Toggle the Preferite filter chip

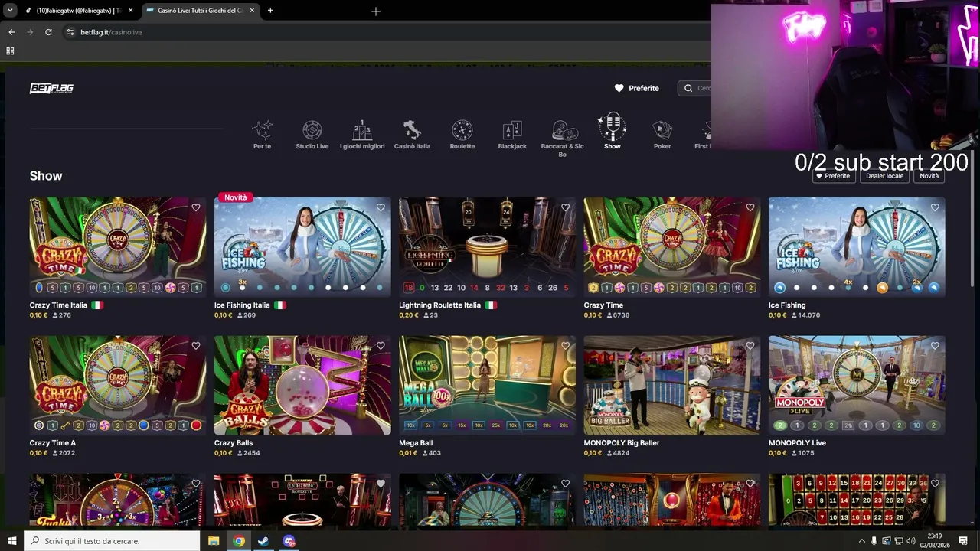(x=832, y=176)
